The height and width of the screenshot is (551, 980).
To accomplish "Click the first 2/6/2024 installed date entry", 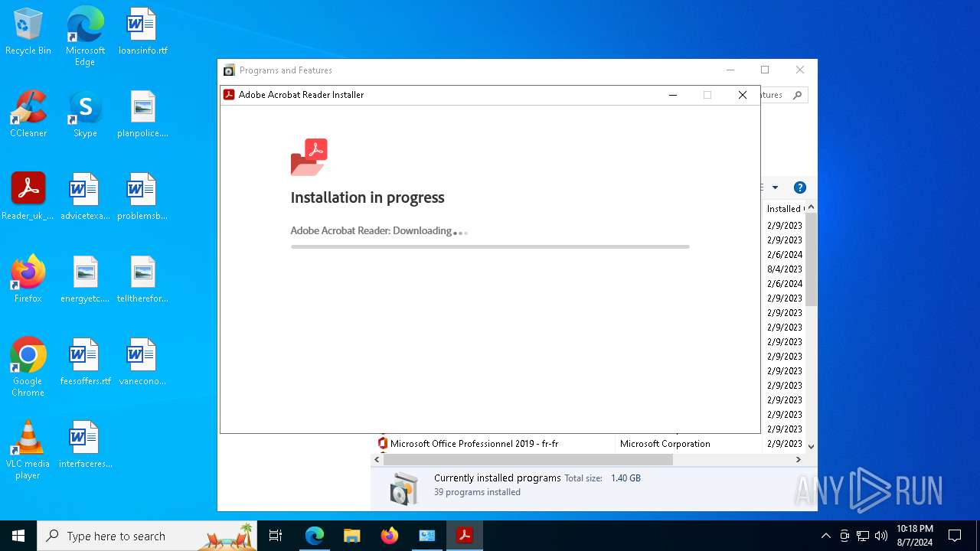I will click(784, 255).
